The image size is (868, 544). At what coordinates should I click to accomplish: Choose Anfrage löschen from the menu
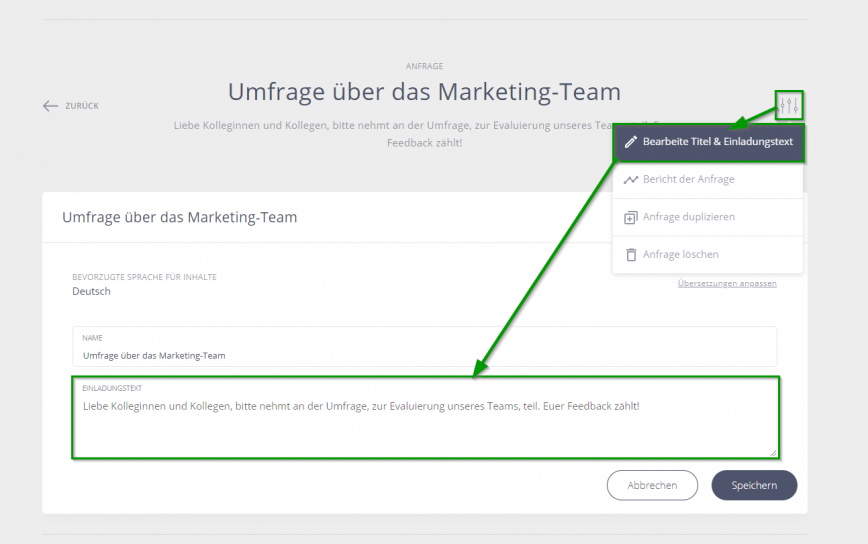[x=707, y=255]
